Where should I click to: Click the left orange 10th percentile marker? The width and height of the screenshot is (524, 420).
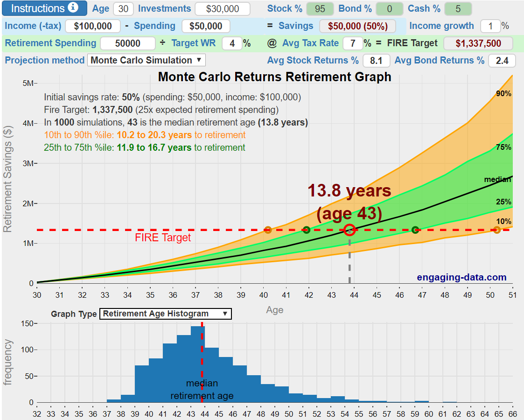(x=268, y=230)
